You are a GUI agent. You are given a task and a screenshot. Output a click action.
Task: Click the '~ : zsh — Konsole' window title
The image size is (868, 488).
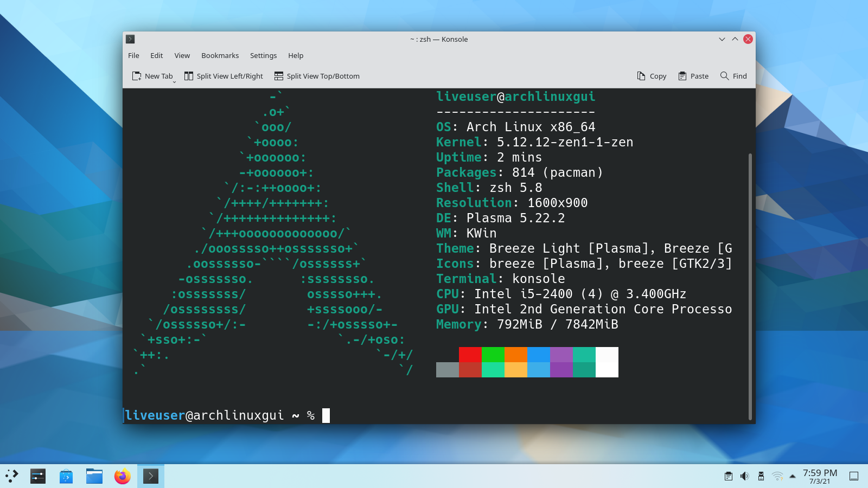(x=439, y=39)
